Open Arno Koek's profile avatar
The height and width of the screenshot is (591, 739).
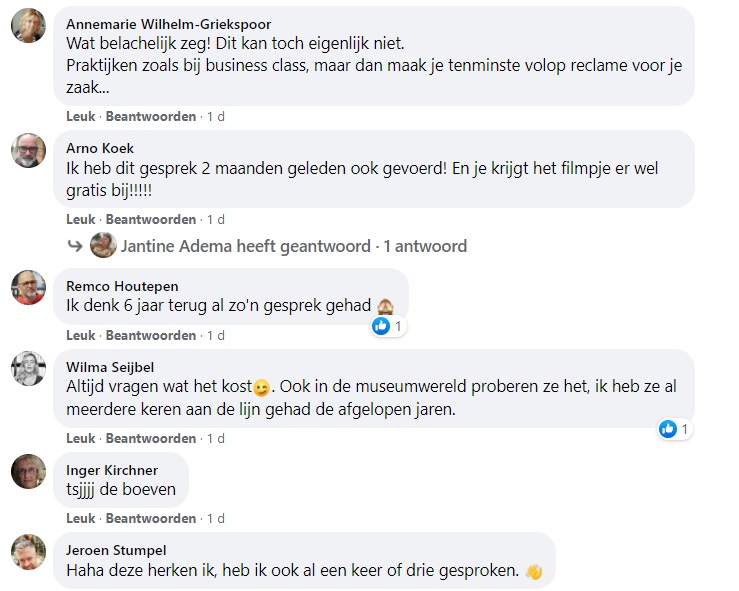[x=28, y=150]
